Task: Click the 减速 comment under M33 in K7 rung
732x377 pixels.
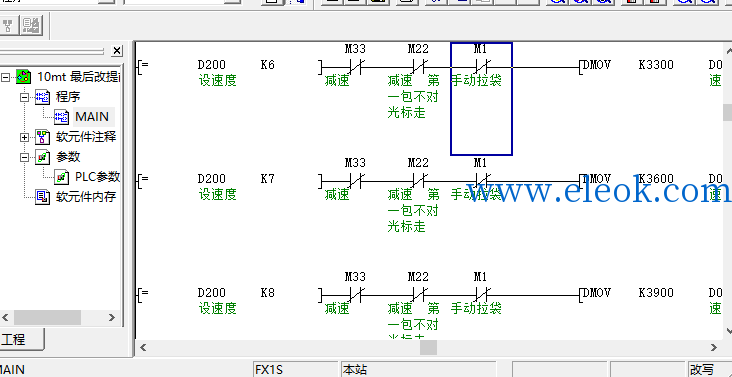Action: [x=337, y=195]
